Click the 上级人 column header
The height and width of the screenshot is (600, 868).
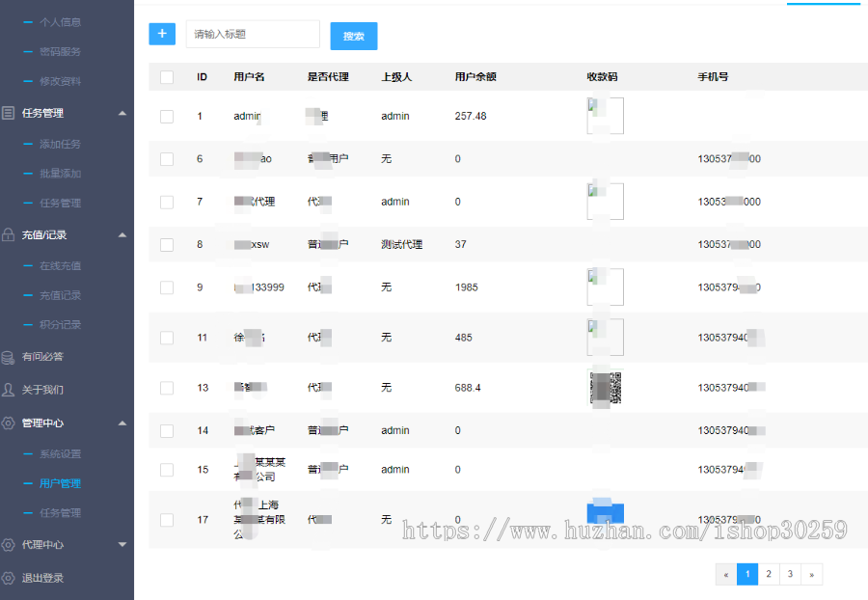tap(396, 77)
